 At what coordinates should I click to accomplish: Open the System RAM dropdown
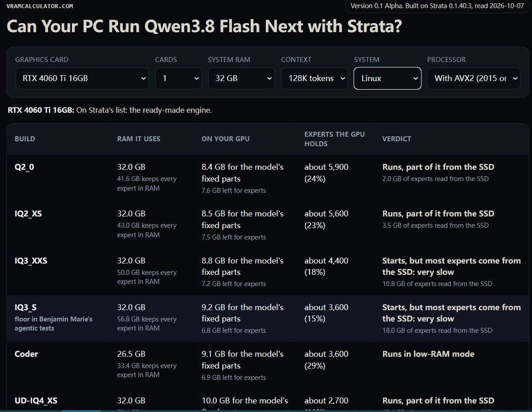241,78
